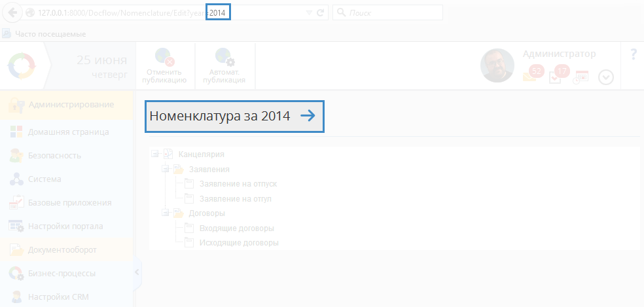644x307 pixels.
Task: Click the colorful ELMA logo circle
Action: 21,66
